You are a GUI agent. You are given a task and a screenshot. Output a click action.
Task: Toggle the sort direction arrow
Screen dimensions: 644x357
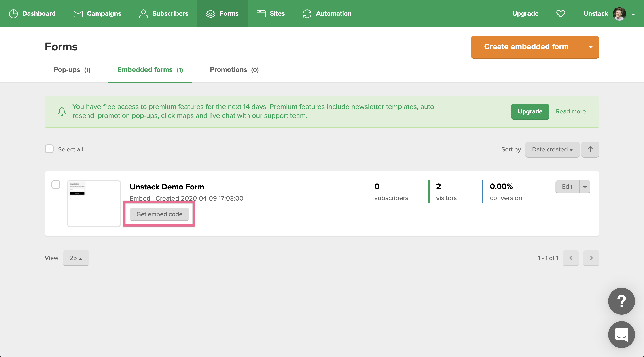pyautogui.click(x=590, y=149)
